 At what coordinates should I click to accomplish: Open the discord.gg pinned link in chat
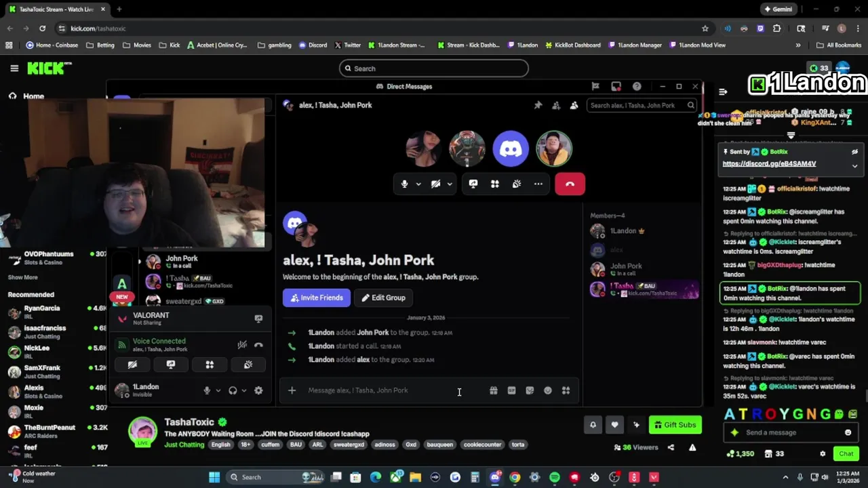coord(769,163)
